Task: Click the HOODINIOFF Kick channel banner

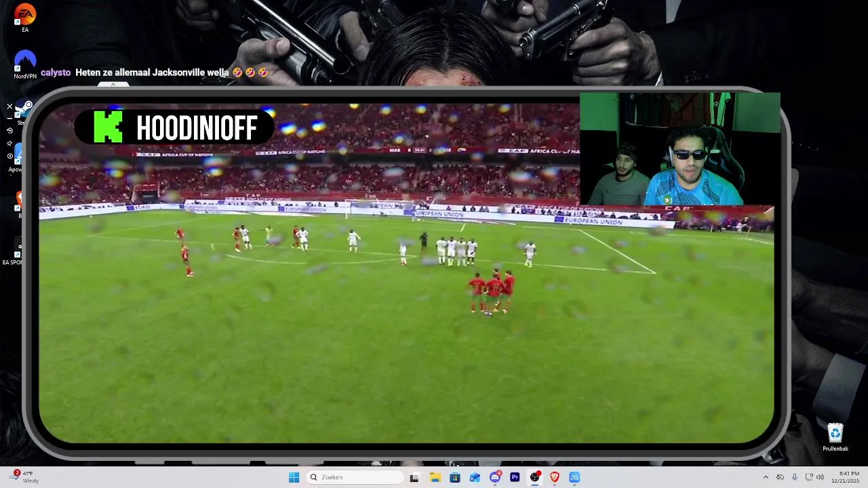Action: pyautogui.click(x=175, y=127)
